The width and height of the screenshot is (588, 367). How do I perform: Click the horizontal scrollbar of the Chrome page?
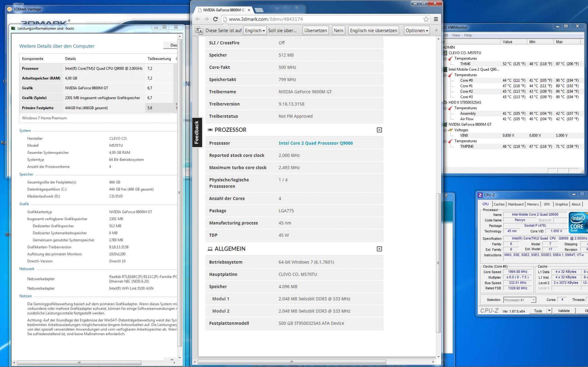point(292,362)
